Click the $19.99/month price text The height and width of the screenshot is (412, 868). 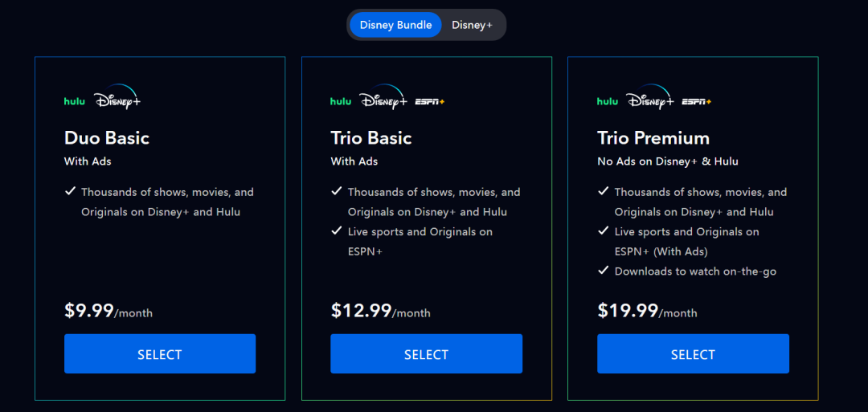(647, 312)
